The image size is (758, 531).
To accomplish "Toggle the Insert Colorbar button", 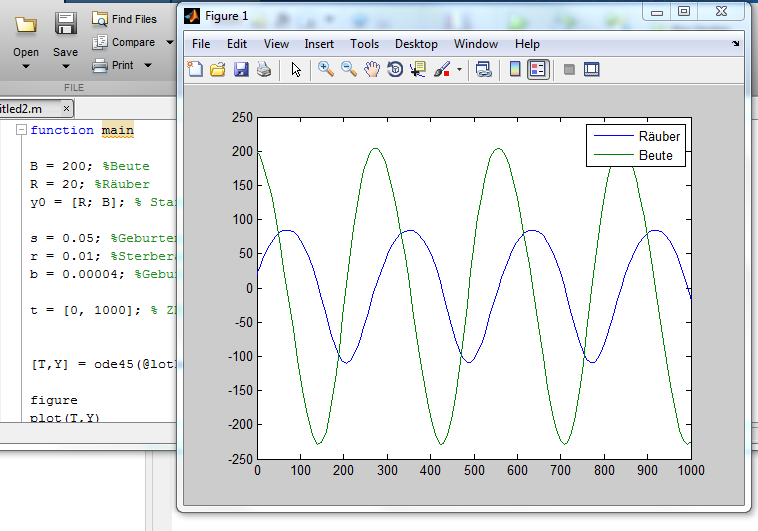I will [x=516, y=69].
